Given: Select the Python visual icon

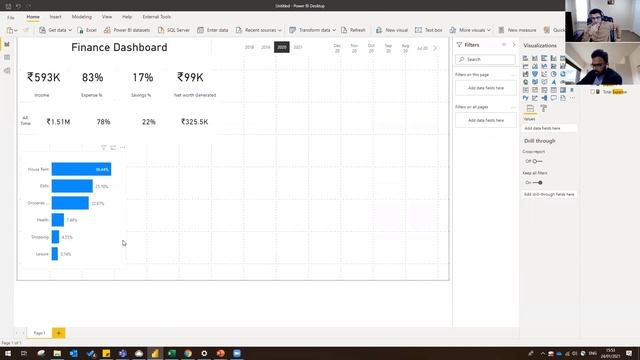Looking at the screenshot, I should click(x=525, y=98).
